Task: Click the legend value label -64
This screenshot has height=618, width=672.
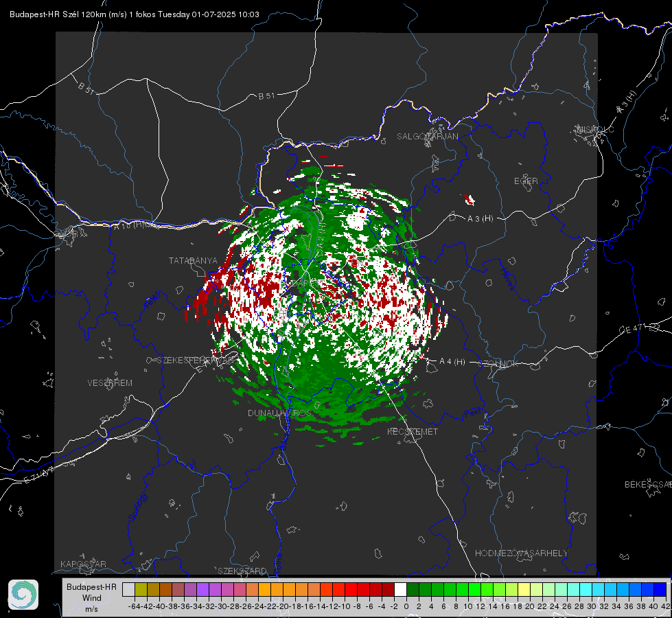Action: click(x=135, y=606)
